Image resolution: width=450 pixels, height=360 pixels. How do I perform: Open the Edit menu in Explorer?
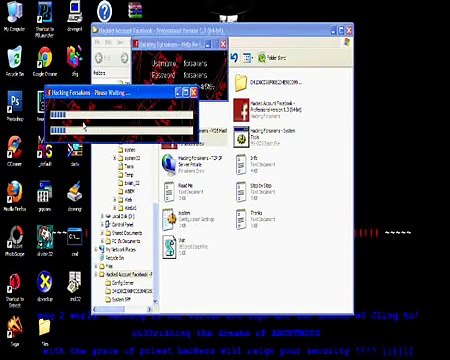coord(108,42)
